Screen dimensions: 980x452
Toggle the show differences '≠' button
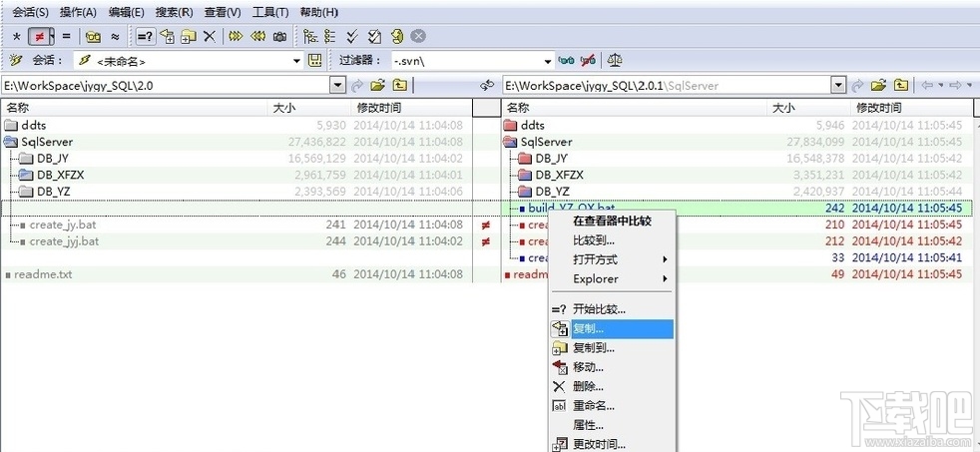38,37
